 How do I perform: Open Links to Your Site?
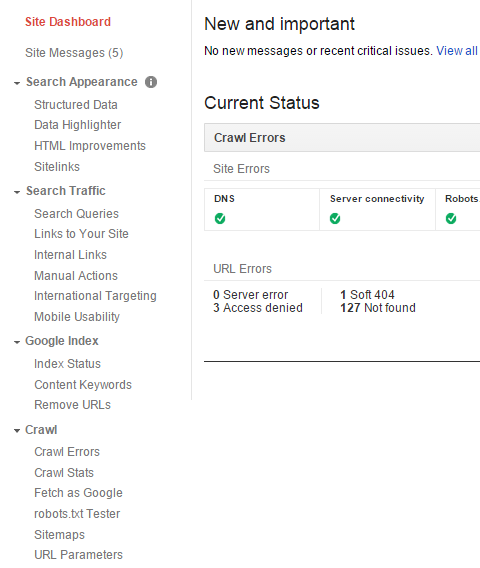coord(81,234)
